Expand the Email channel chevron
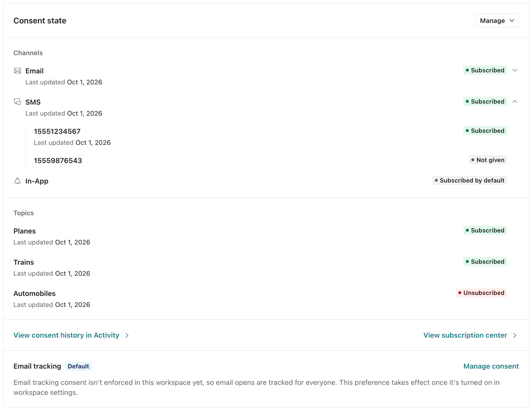 pos(515,70)
